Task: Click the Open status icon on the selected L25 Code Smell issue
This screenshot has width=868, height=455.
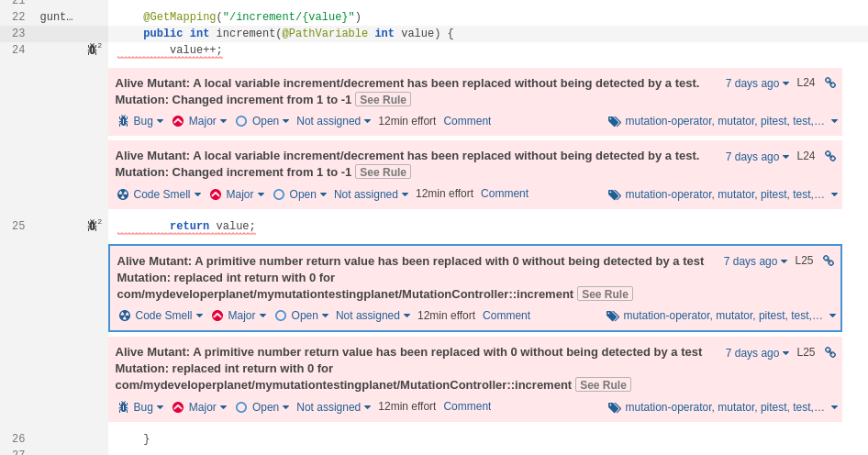Action: [x=281, y=316]
